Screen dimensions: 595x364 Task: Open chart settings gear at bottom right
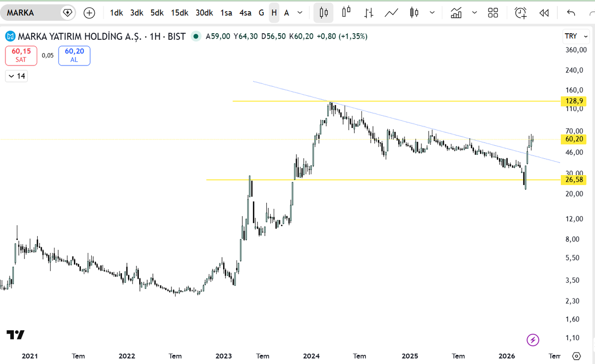[576, 356]
